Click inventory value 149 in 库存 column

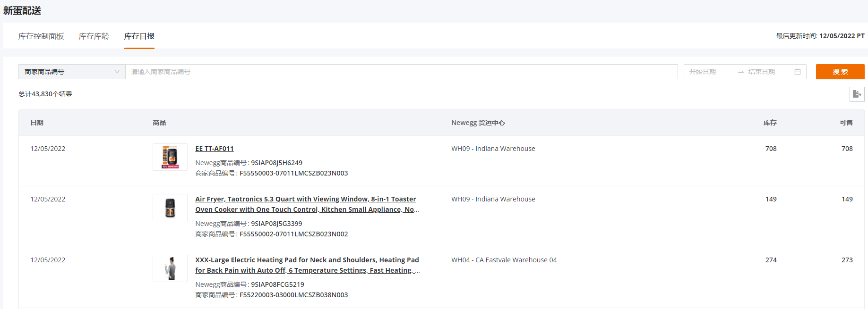click(771, 199)
